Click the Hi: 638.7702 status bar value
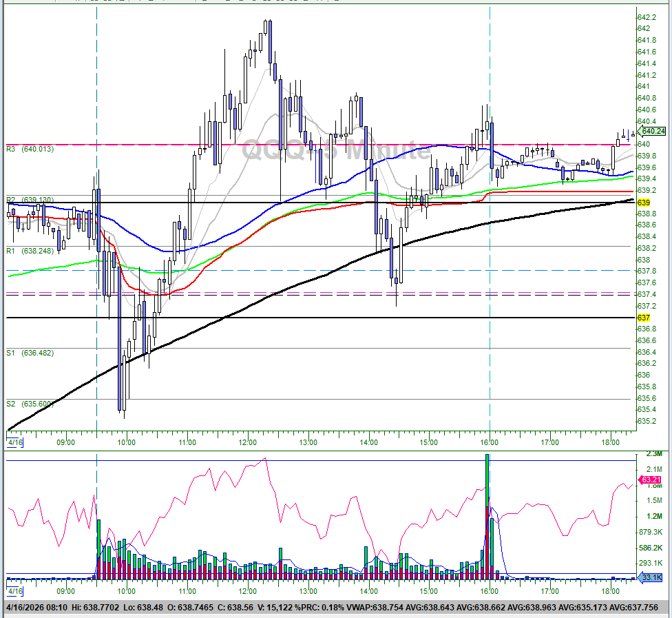 pyautogui.click(x=95, y=608)
